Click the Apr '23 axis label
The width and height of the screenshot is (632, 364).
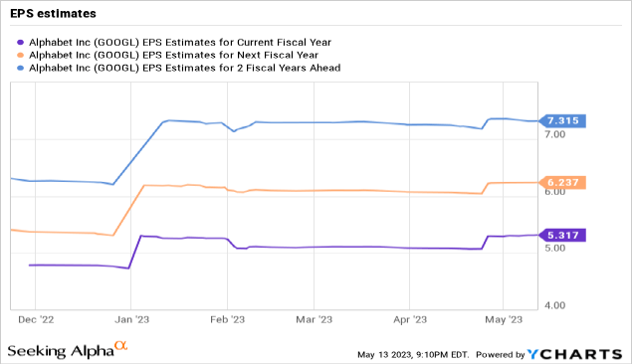410,319
